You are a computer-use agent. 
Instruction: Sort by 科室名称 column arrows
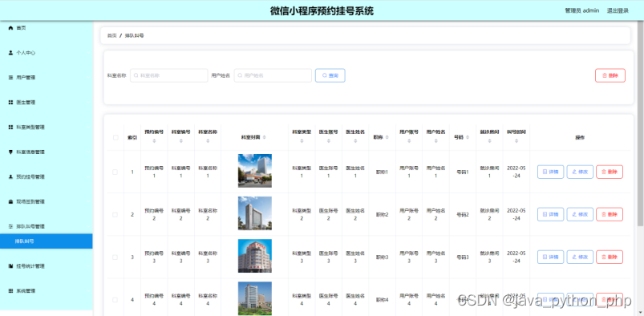(208, 141)
